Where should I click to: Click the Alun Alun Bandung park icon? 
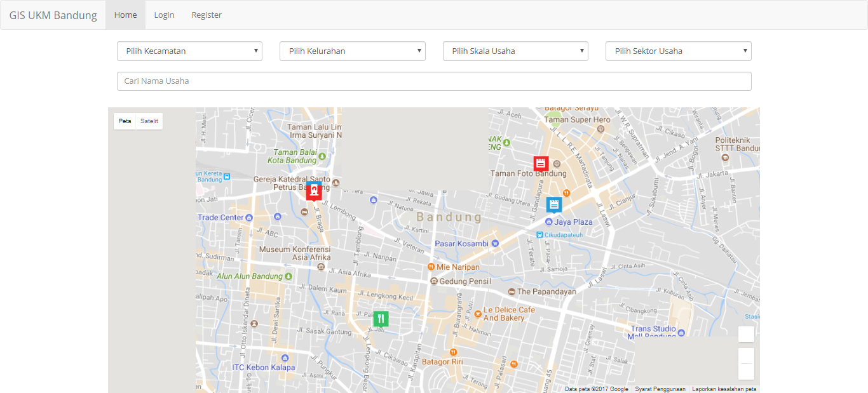pos(288,276)
